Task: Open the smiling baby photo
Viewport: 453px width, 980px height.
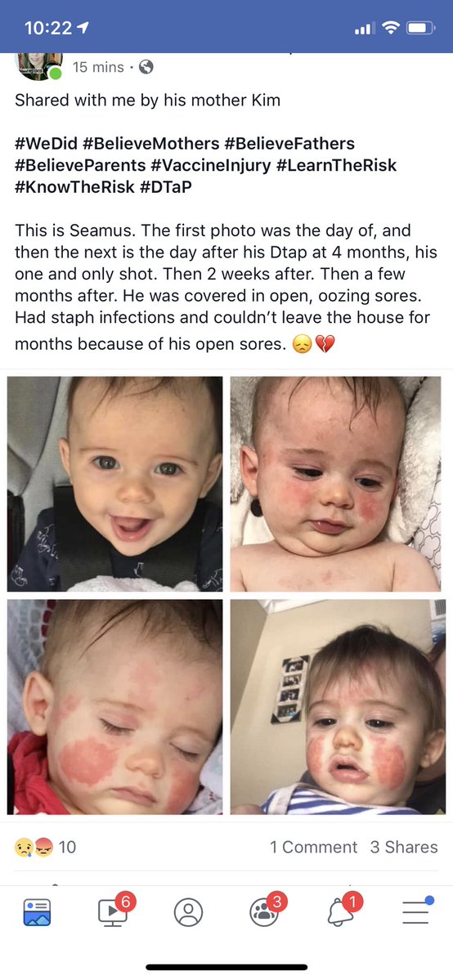Action: pos(115,484)
